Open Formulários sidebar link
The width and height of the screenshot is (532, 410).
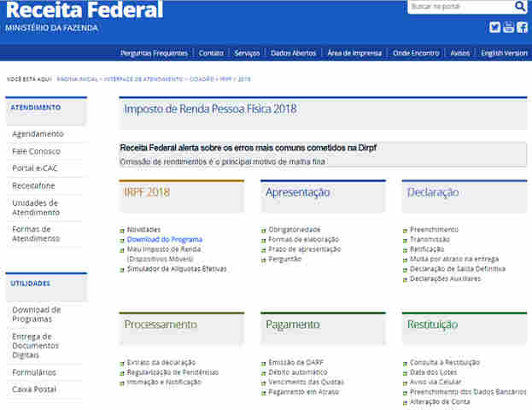click(34, 372)
